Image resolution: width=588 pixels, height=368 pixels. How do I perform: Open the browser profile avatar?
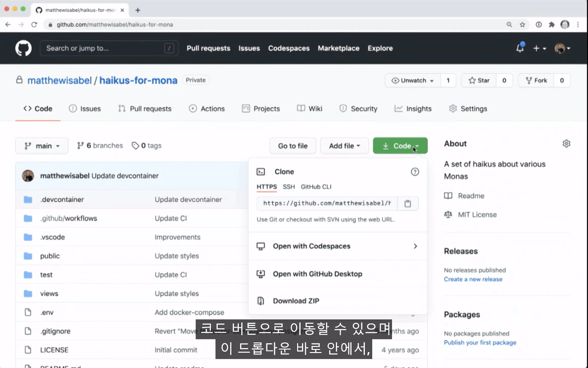[565, 25]
